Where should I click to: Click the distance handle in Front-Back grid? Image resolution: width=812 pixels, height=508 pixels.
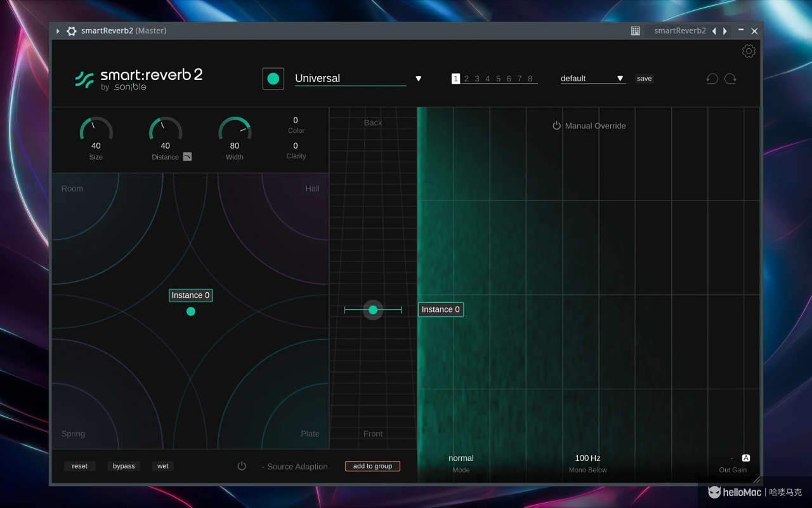pyautogui.click(x=373, y=310)
